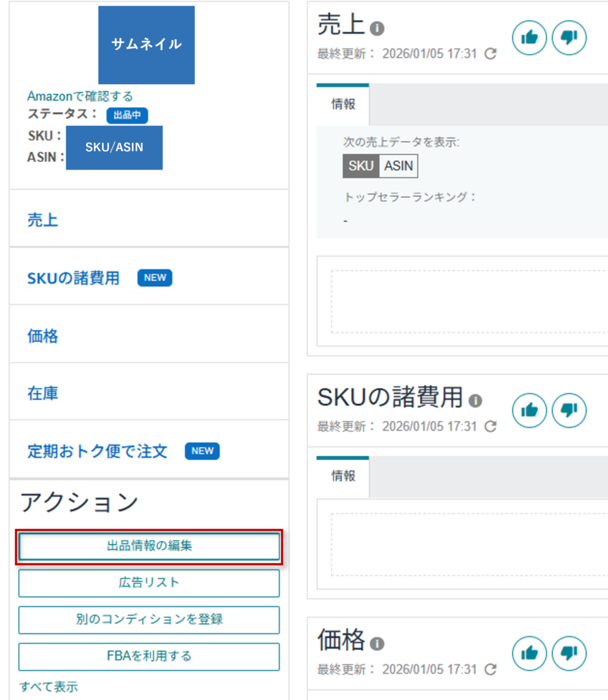The image size is (608, 700).
Task: Give thumbs down feedback on SKUの諸費用 panel
Action: (568, 410)
